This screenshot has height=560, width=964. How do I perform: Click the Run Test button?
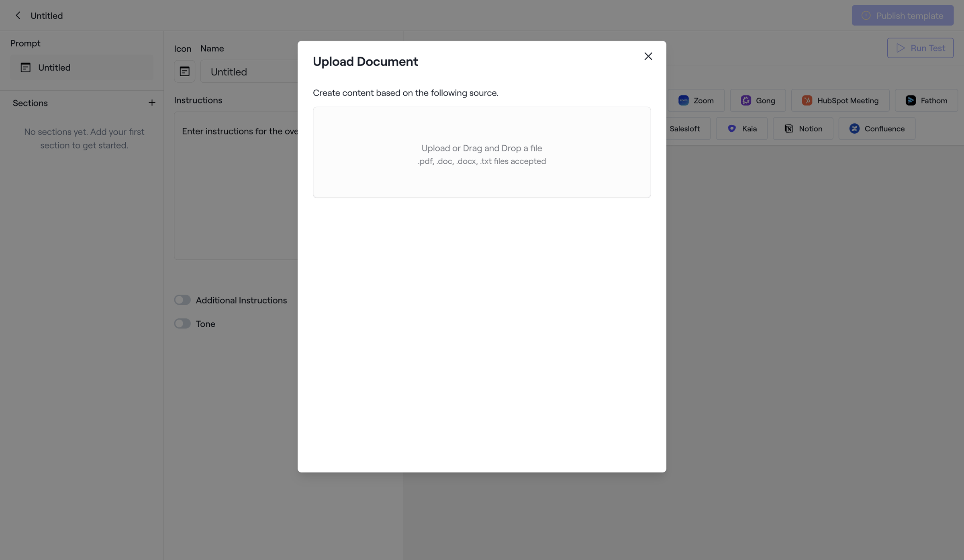coord(920,48)
